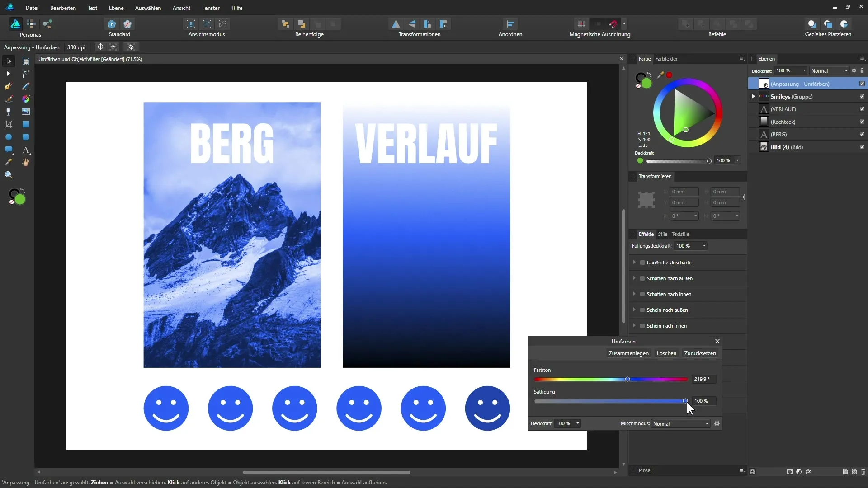
Task: Select the Rounded Rectangle tool
Action: tap(26, 137)
